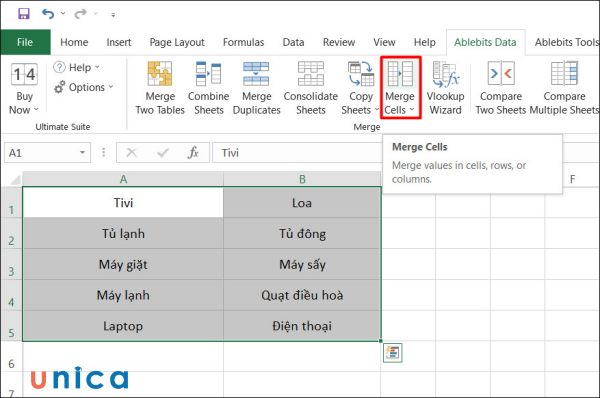
Task: Select column B header
Action: click(302, 179)
